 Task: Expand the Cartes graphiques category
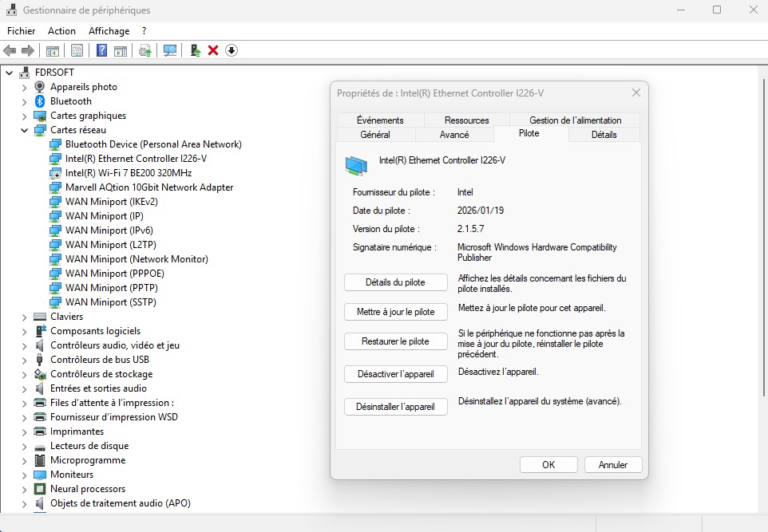(24, 116)
